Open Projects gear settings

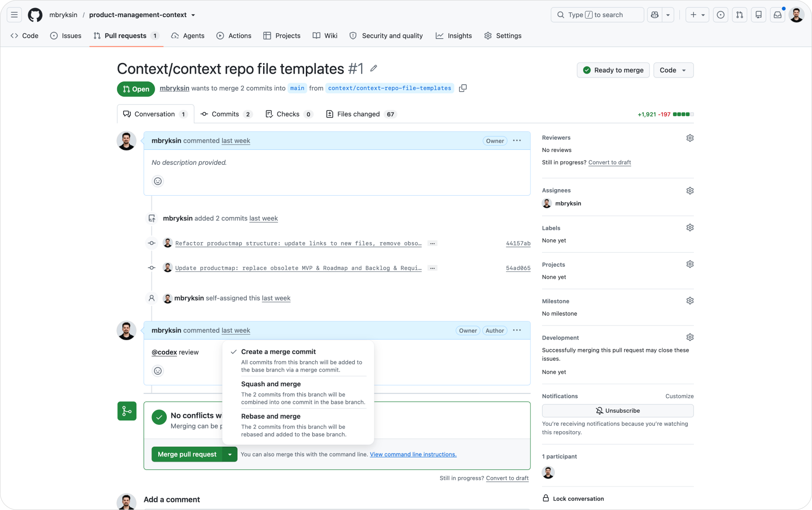click(690, 264)
